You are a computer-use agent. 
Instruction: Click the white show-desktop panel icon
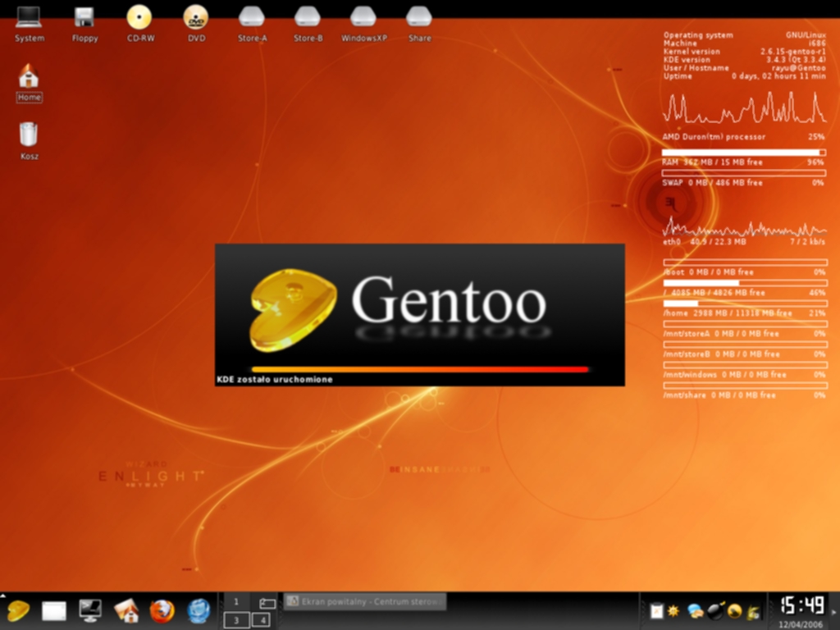coord(53,610)
